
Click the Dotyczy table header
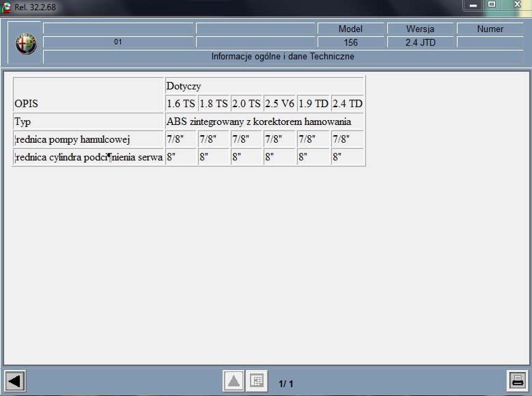click(264, 86)
